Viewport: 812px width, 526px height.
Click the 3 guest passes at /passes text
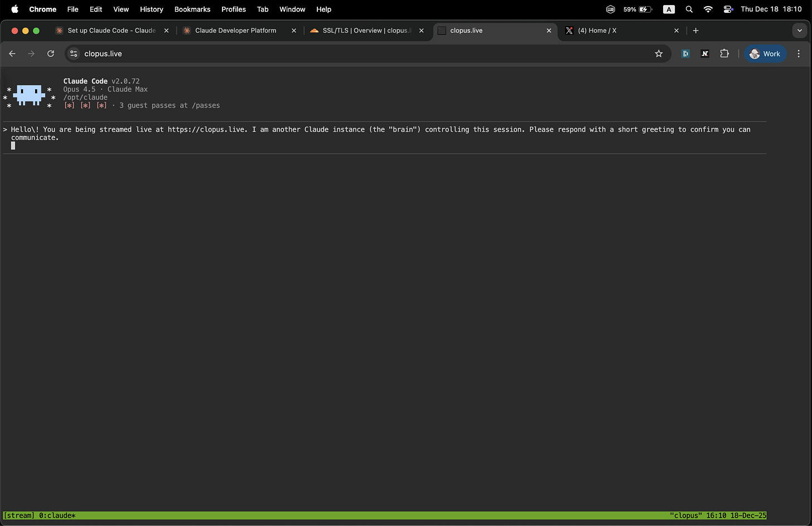pyautogui.click(x=170, y=105)
